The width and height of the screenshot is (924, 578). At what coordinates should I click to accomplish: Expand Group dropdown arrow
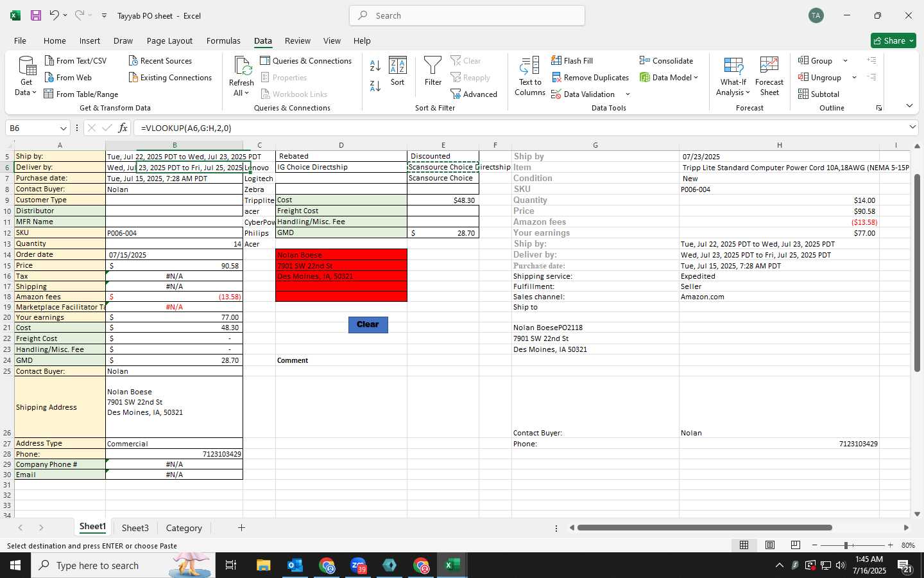[x=845, y=61]
